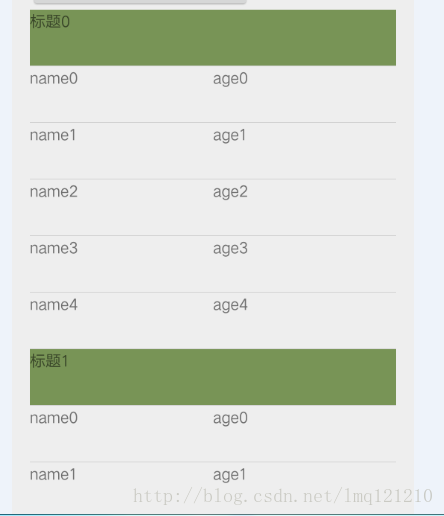
Task: Select the name2 list item
Action: [x=213, y=207]
